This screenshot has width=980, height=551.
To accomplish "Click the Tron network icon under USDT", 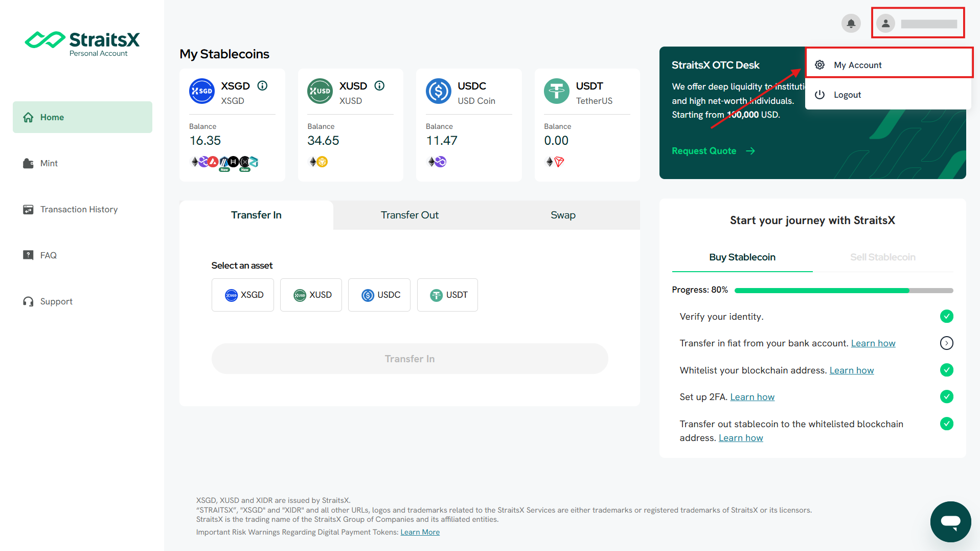I will pos(559,162).
